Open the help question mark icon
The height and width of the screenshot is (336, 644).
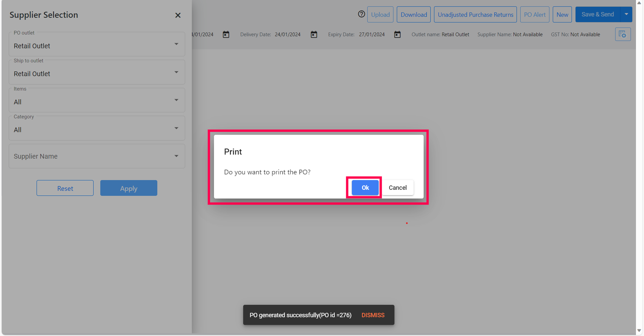coord(361,14)
